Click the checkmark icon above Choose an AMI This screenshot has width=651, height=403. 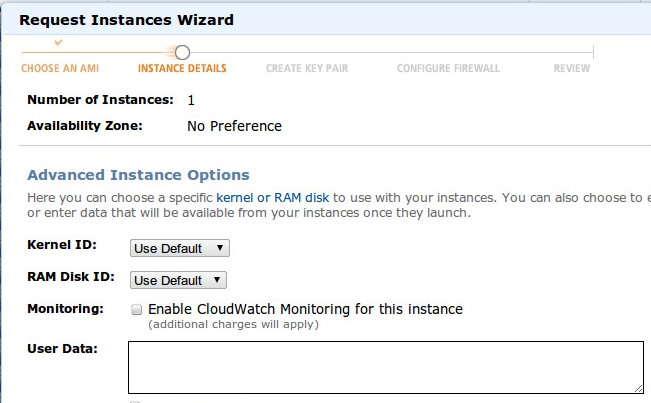click(x=58, y=42)
